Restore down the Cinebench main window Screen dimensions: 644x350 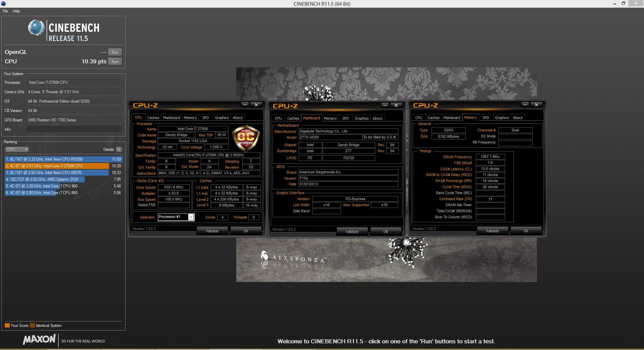[x=624, y=4]
